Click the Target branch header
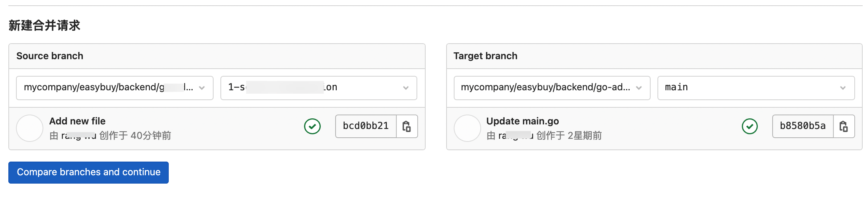Image resolution: width=868 pixels, height=198 pixels. [x=485, y=56]
